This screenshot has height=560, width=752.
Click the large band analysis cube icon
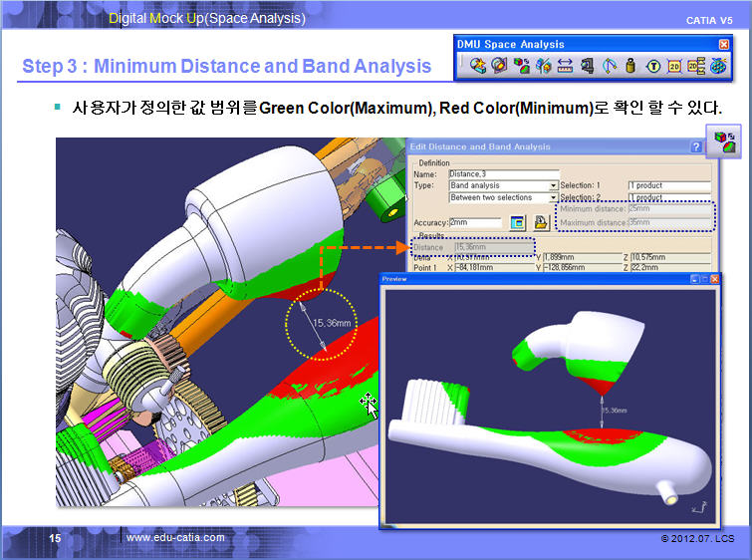click(x=720, y=141)
